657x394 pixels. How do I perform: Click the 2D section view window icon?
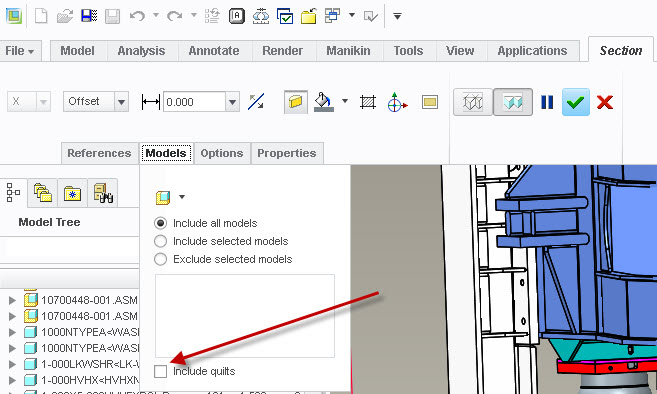coord(430,102)
